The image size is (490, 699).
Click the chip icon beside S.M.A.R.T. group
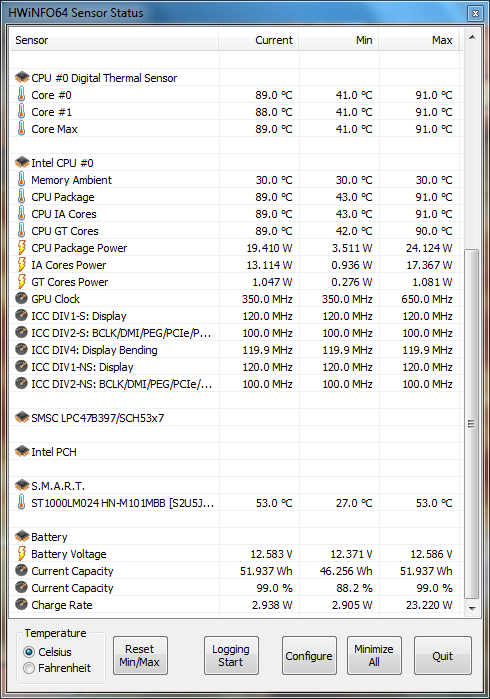point(22,485)
